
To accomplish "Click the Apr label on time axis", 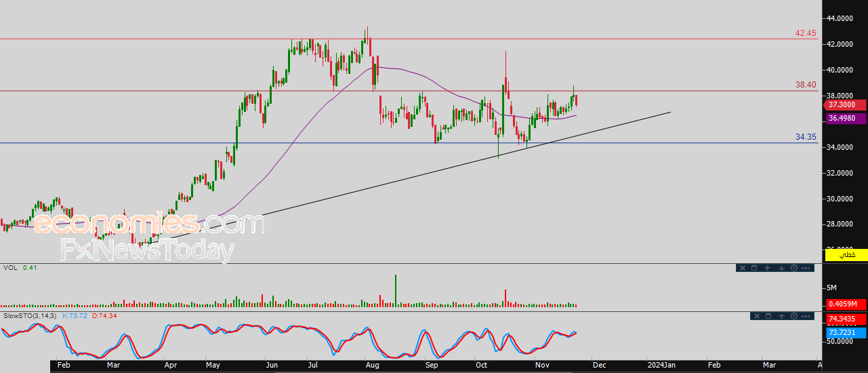I will [171, 365].
